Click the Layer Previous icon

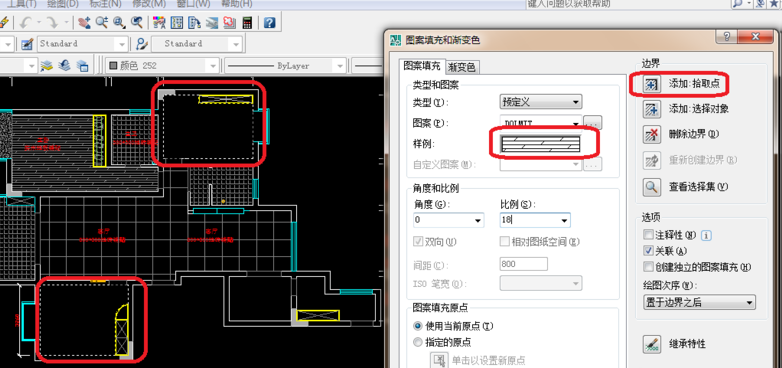[x=64, y=65]
